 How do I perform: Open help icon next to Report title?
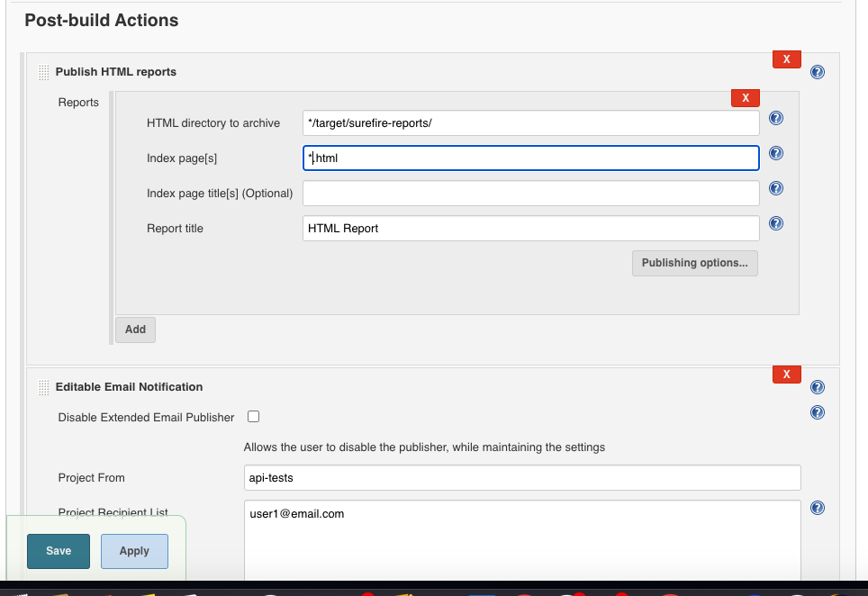[x=775, y=224]
